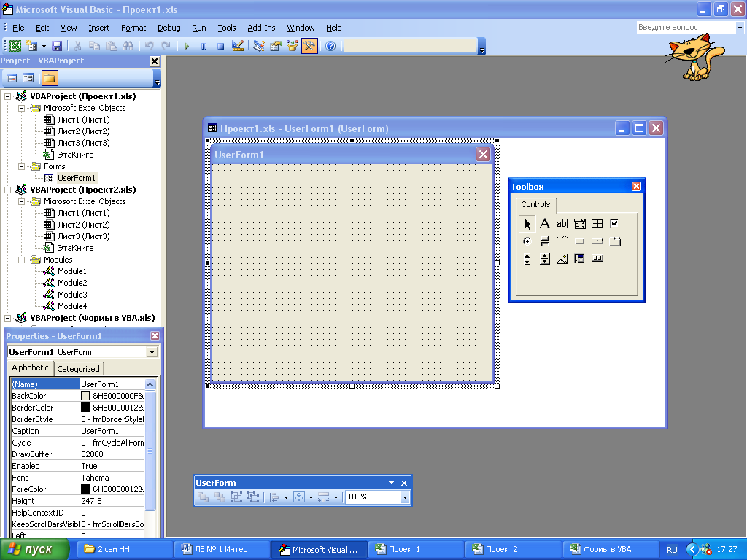Click the help question input box

coord(686,28)
